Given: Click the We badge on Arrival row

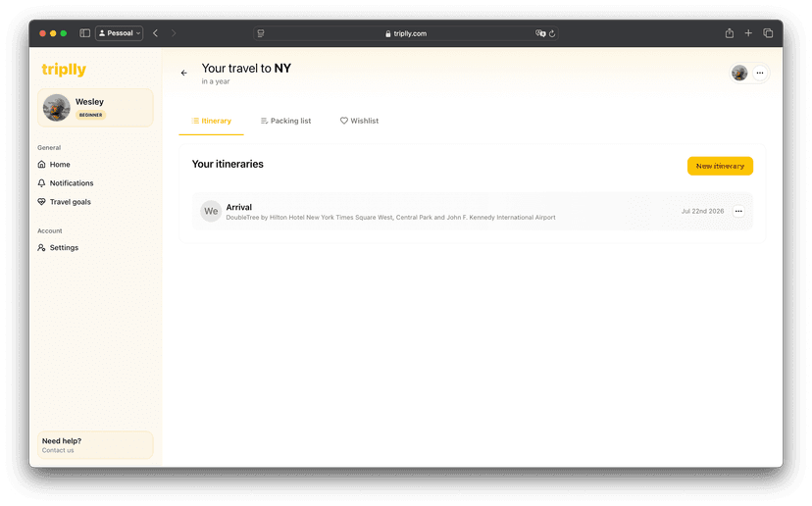Looking at the screenshot, I should pyautogui.click(x=211, y=211).
